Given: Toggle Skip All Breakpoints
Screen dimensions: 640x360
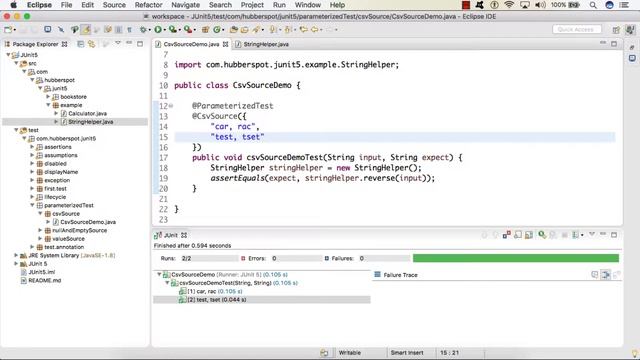Looking at the screenshot, I should tap(61, 29).
